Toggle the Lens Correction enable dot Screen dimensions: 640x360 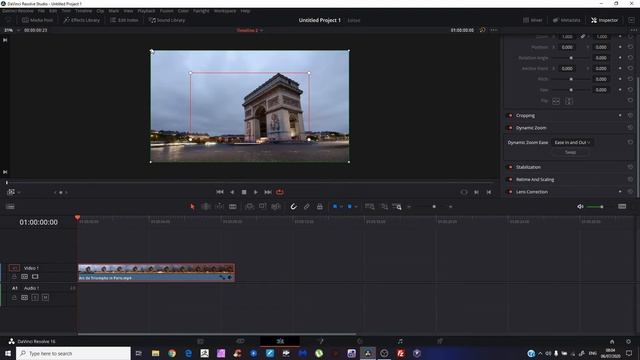(x=510, y=191)
